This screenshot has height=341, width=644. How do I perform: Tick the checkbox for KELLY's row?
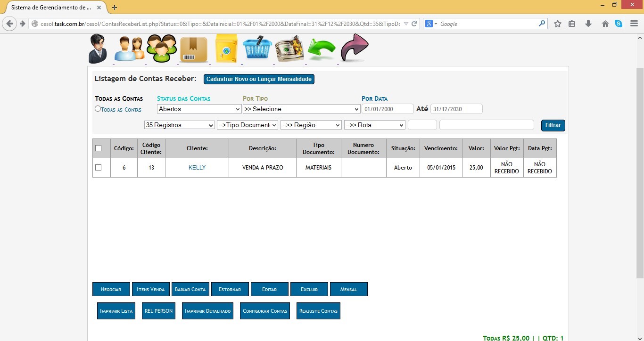coord(99,168)
